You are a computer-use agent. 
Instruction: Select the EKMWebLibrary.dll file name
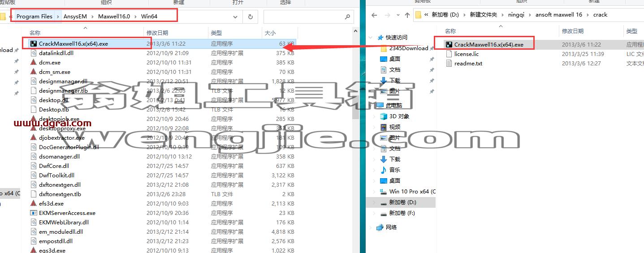click(64, 222)
